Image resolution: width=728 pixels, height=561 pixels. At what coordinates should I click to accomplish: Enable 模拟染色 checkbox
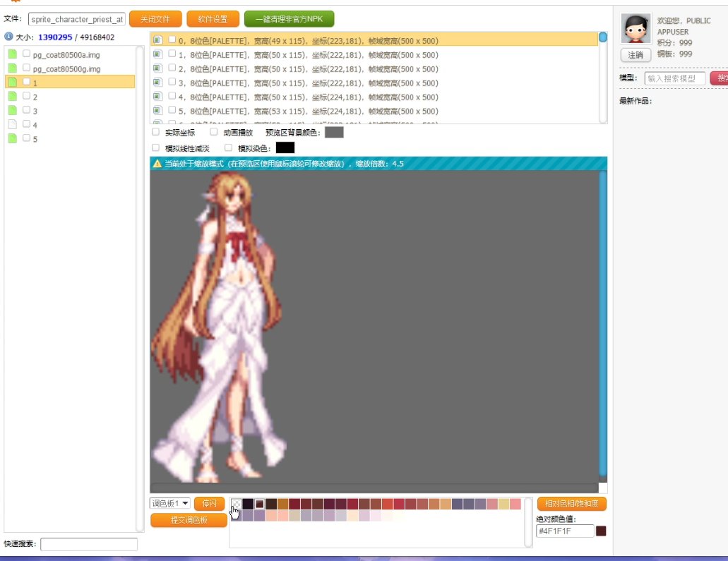click(x=228, y=147)
